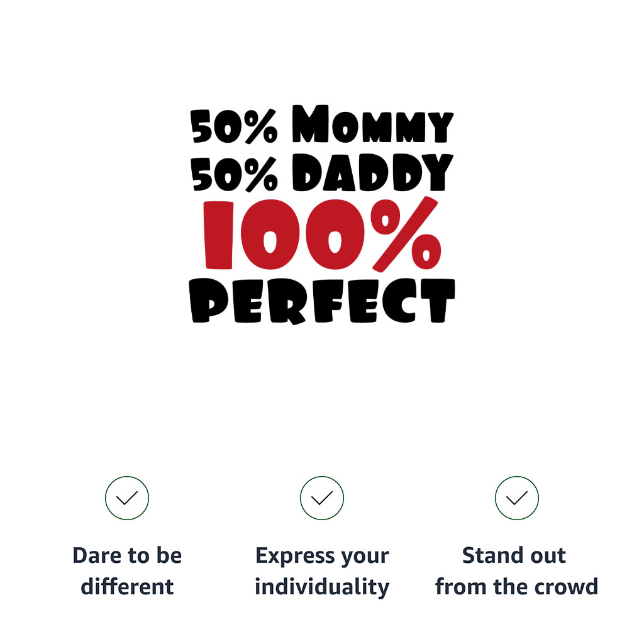Click the checkmark above "Stand out from the crowd"
The height and width of the screenshot is (644, 644).
pos(517,498)
